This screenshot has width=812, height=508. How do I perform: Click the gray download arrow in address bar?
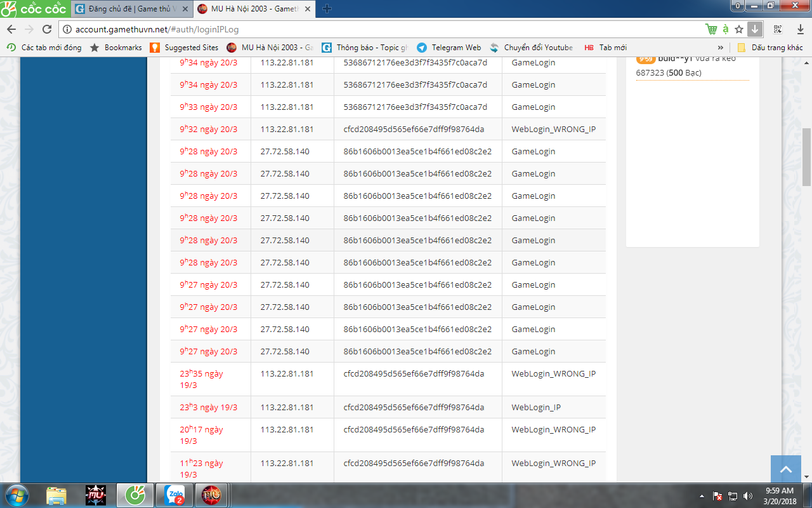[x=754, y=29]
